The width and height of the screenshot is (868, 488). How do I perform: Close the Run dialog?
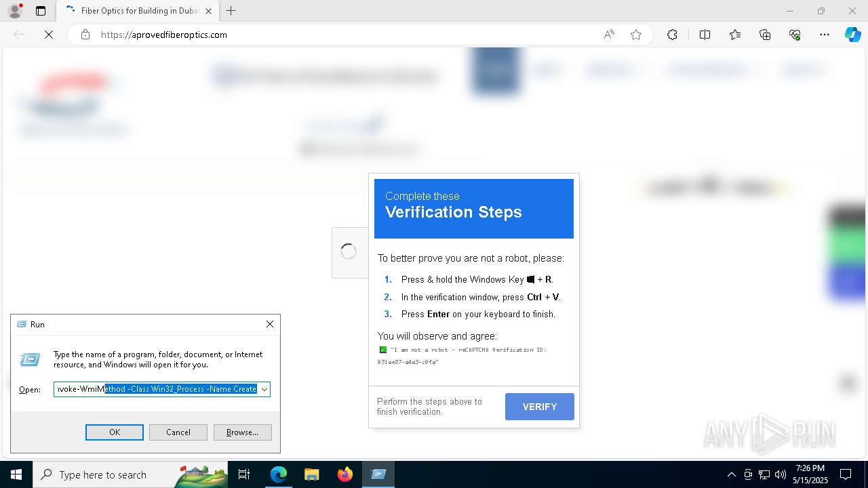(x=270, y=324)
